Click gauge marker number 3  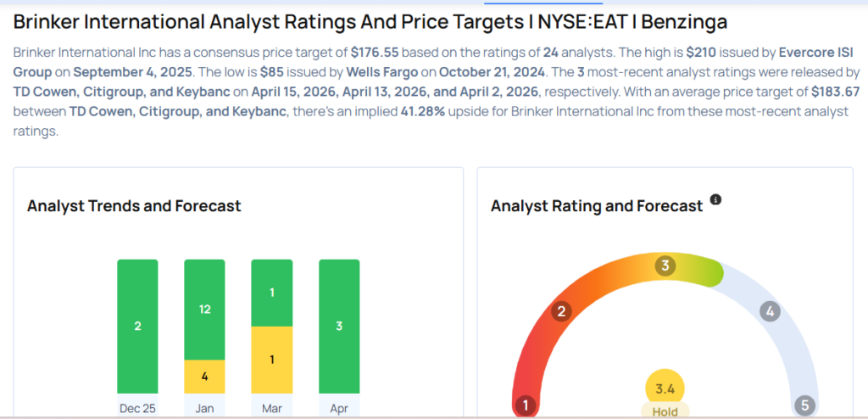(x=665, y=266)
